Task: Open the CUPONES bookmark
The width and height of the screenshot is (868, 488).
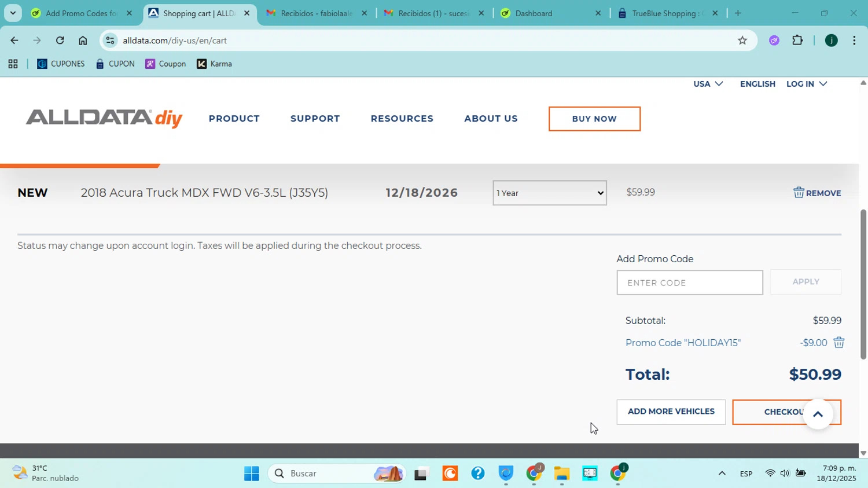Action: [61, 64]
